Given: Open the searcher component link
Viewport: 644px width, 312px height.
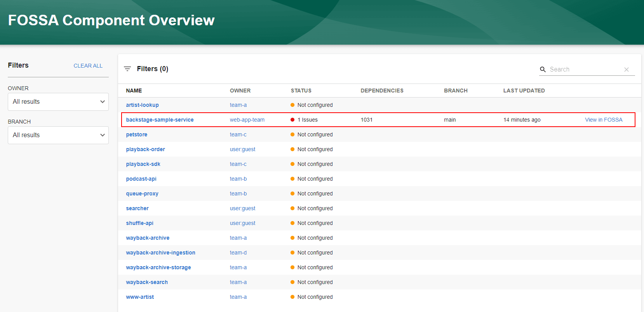Looking at the screenshot, I should tap(137, 208).
